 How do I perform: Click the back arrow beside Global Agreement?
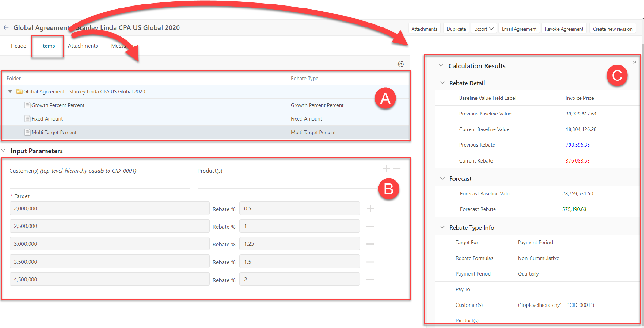(x=6, y=27)
